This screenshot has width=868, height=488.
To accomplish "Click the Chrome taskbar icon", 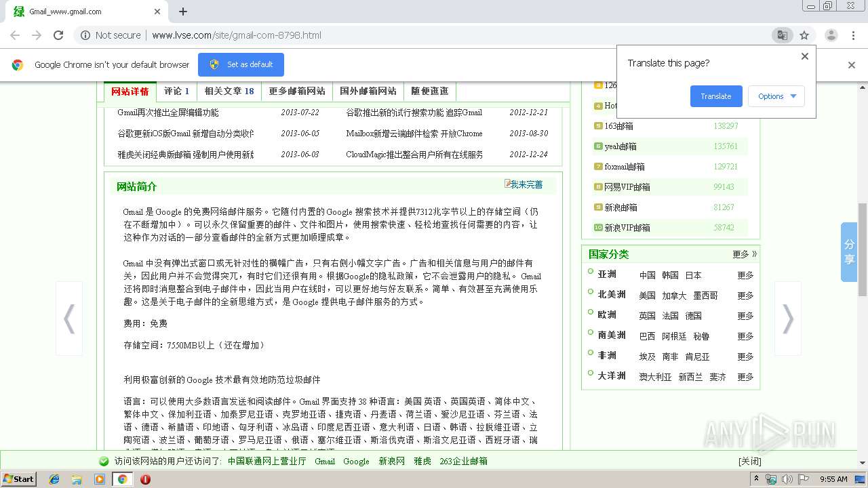I will click(122, 479).
